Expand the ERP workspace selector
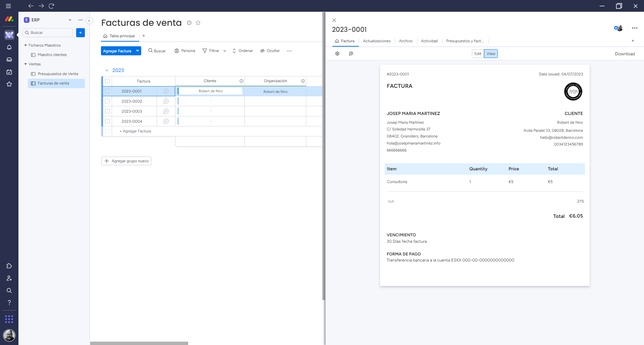 70,20
